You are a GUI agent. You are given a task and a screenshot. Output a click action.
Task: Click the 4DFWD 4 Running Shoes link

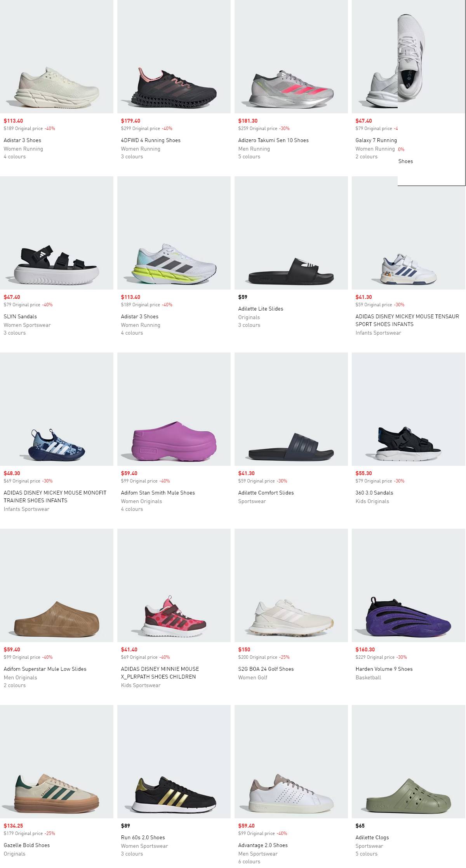(151, 140)
